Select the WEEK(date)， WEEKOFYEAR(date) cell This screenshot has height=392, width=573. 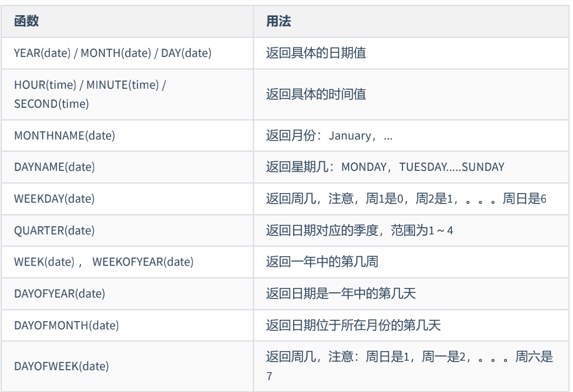[x=104, y=262]
